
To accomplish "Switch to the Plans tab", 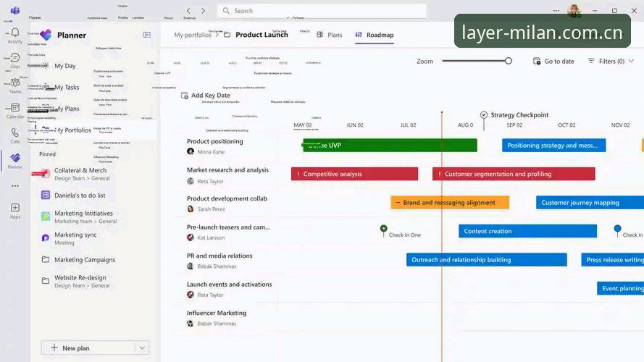I will coord(330,35).
